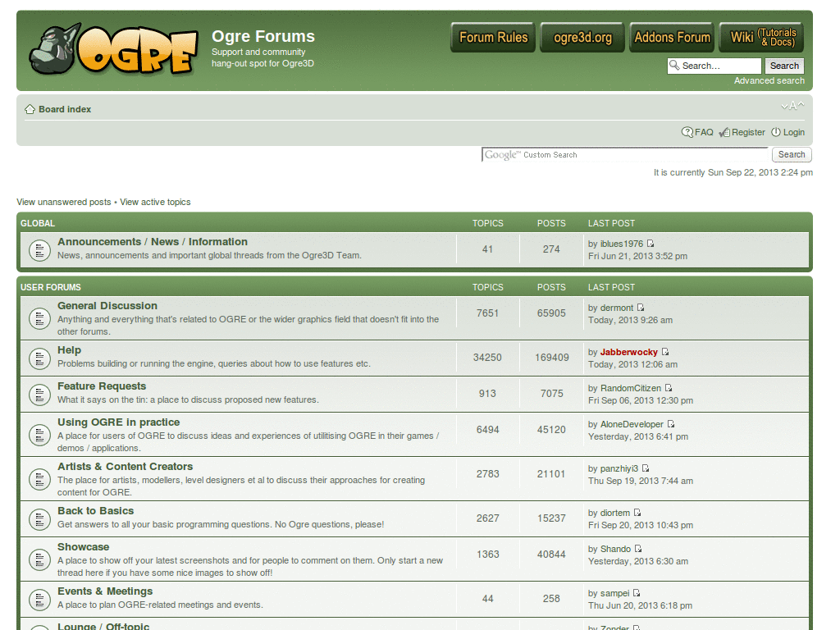Open the Feature Requests forum
Viewport: 840px width, 630px height.
pos(102,386)
